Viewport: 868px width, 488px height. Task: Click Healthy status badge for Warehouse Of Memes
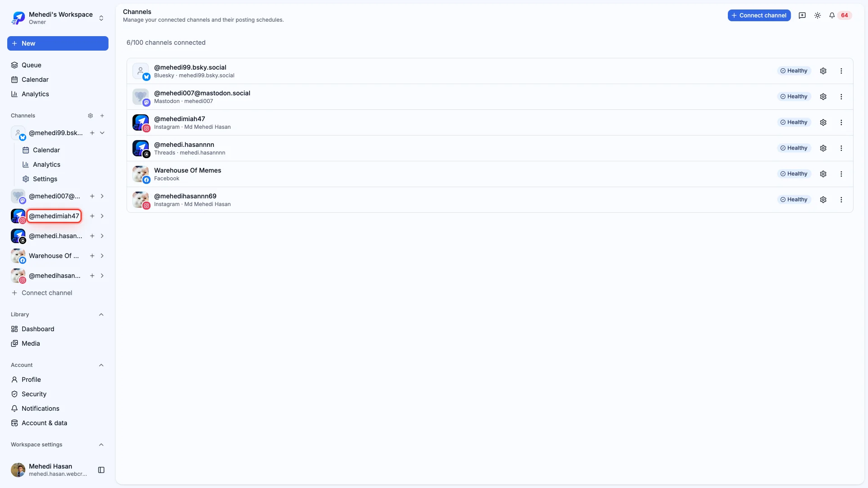(794, 174)
